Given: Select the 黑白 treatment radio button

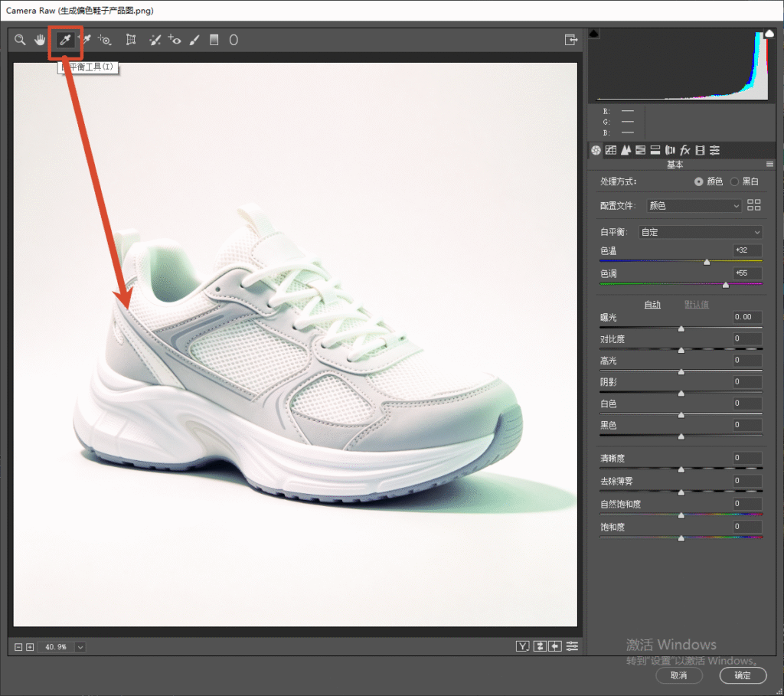Looking at the screenshot, I should [734, 181].
